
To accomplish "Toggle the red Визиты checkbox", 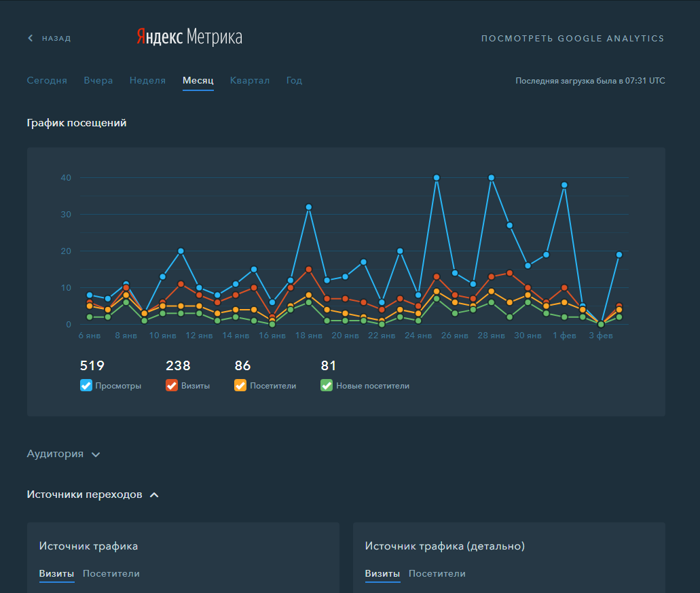I will point(171,385).
